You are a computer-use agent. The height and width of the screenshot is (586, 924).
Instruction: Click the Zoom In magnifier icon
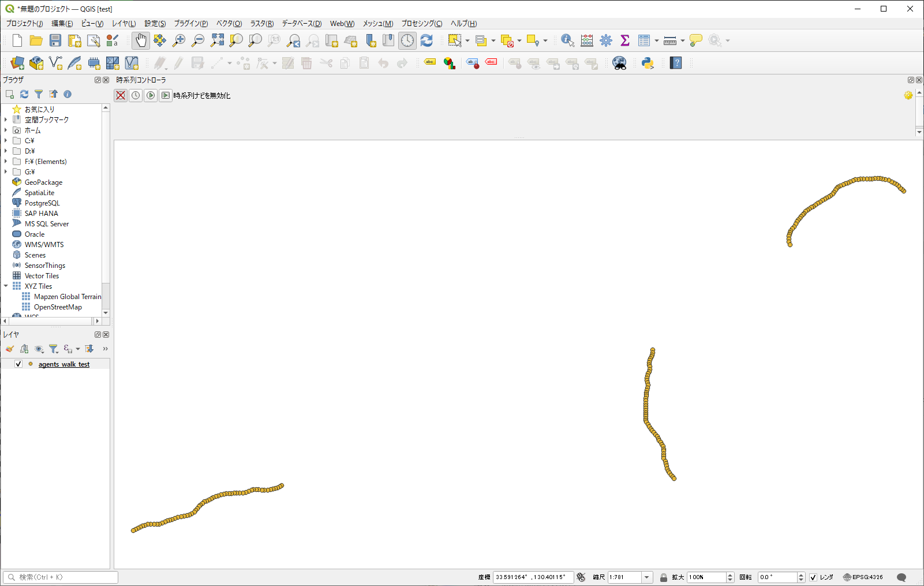click(179, 40)
